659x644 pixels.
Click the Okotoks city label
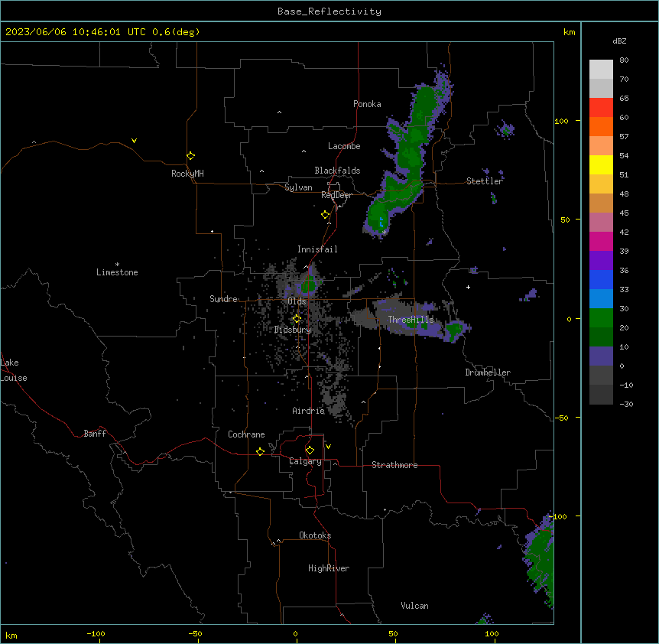point(315,535)
